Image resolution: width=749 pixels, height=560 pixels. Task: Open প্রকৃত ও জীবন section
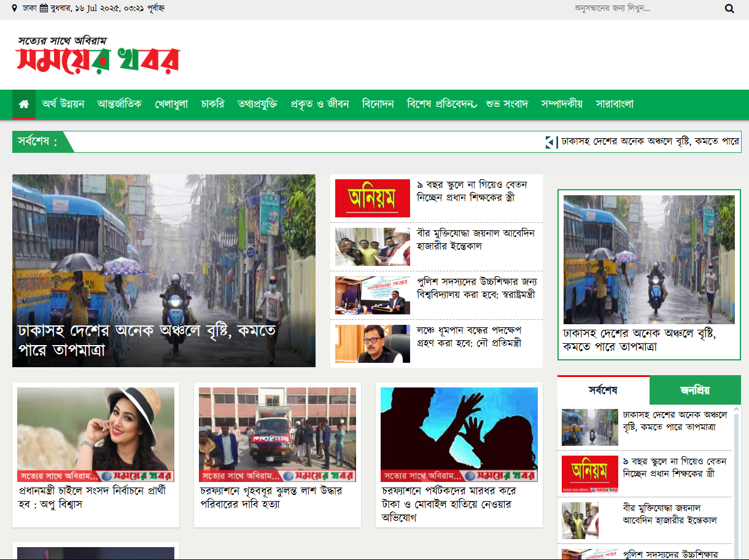point(320,104)
